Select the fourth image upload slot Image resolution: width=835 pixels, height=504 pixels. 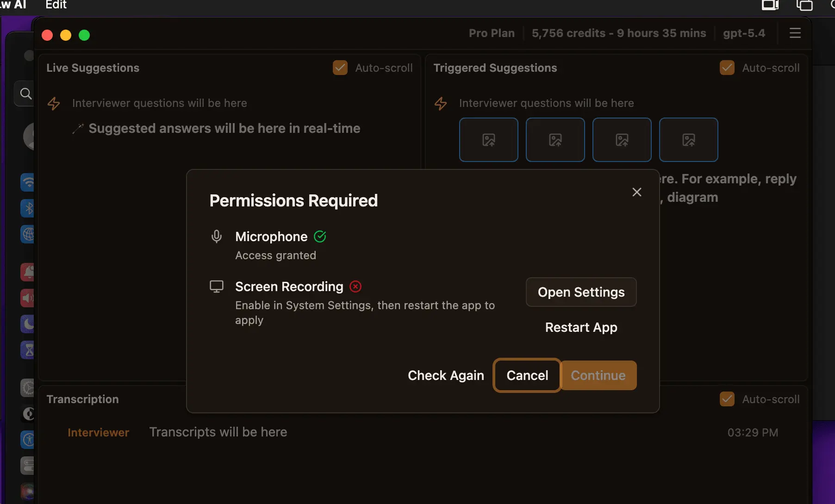(689, 140)
